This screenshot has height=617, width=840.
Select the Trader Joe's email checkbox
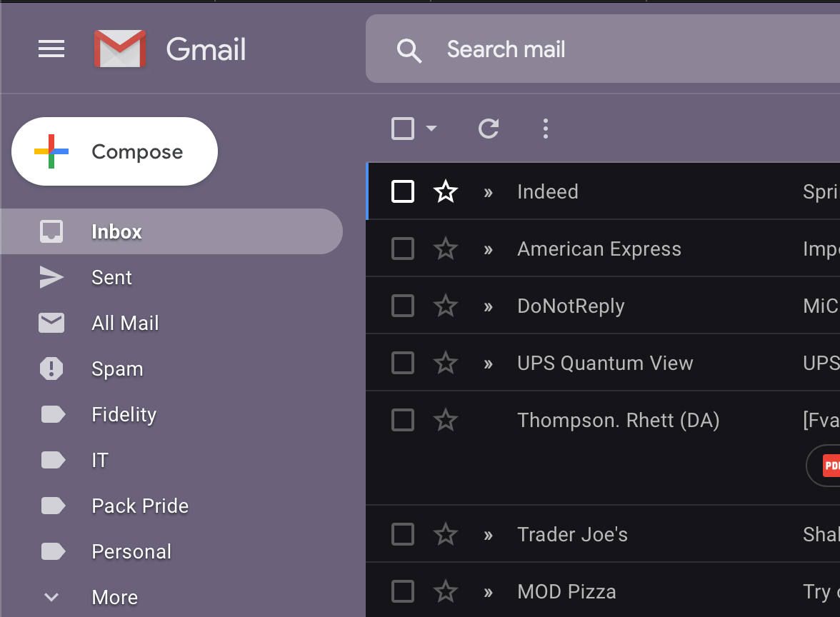[403, 534]
